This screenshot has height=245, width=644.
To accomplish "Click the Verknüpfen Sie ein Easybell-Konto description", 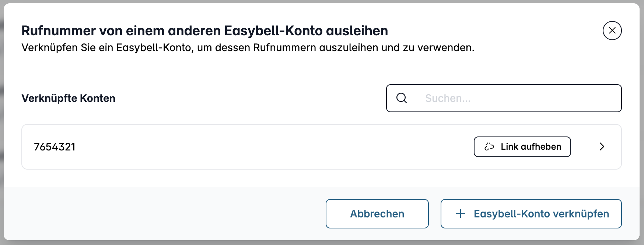I will click(x=248, y=48).
